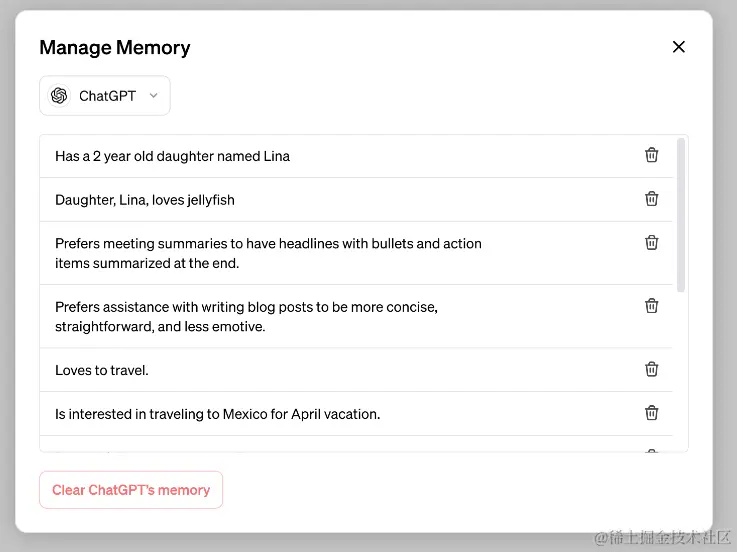Click the ChatGPT logo icon in selector
The width and height of the screenshot is (737, 552).
click(59, 96)
